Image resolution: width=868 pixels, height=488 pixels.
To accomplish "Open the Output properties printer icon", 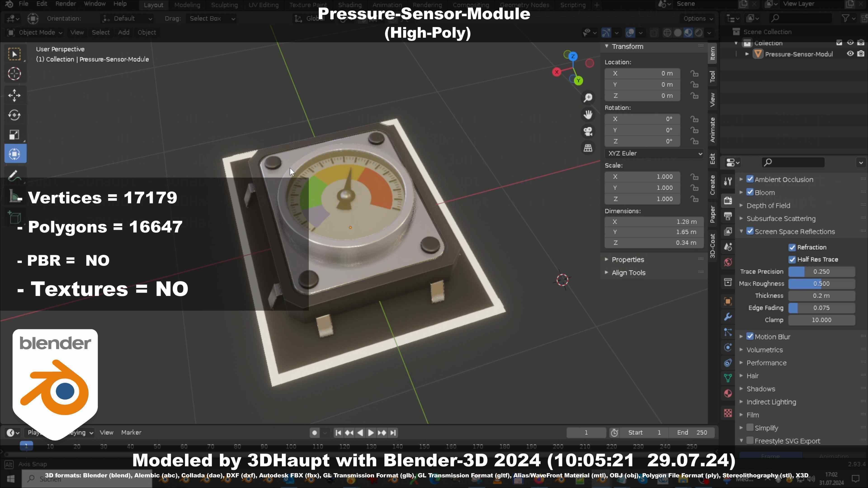I will click(728, 216).
